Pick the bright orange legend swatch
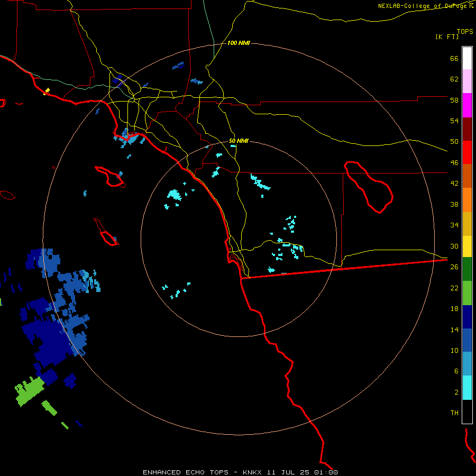Image resolution: width=476 pixels, height=476 pixels. (x=467, y=200)
